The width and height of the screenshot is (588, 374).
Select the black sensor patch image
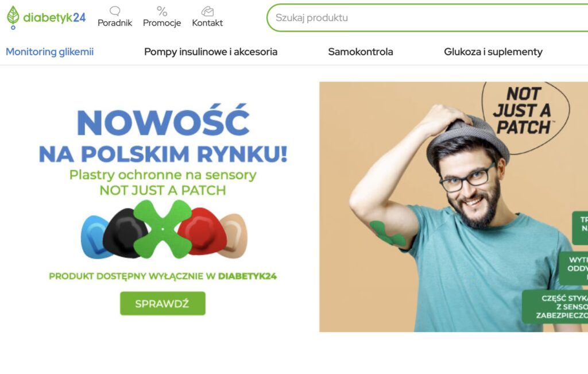124,233
